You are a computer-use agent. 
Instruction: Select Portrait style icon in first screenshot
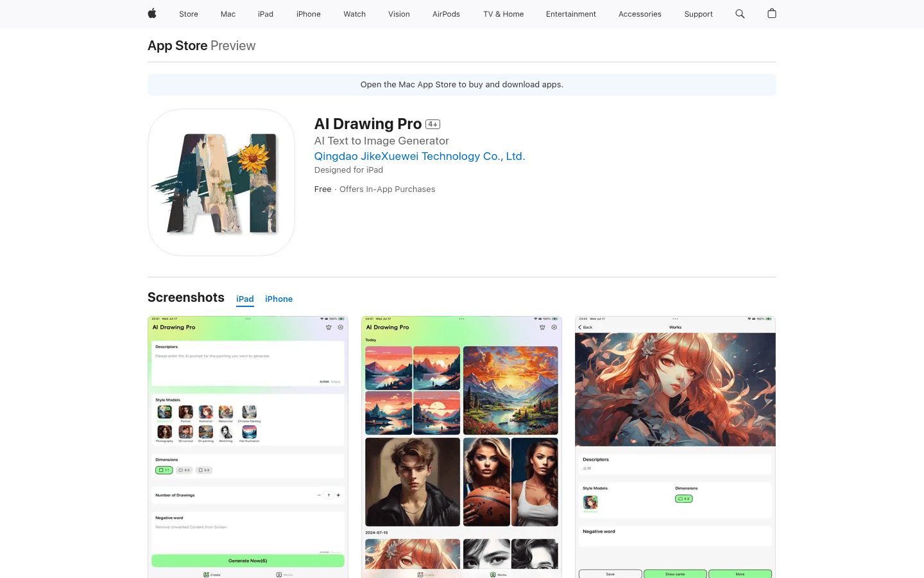point(185,412)
